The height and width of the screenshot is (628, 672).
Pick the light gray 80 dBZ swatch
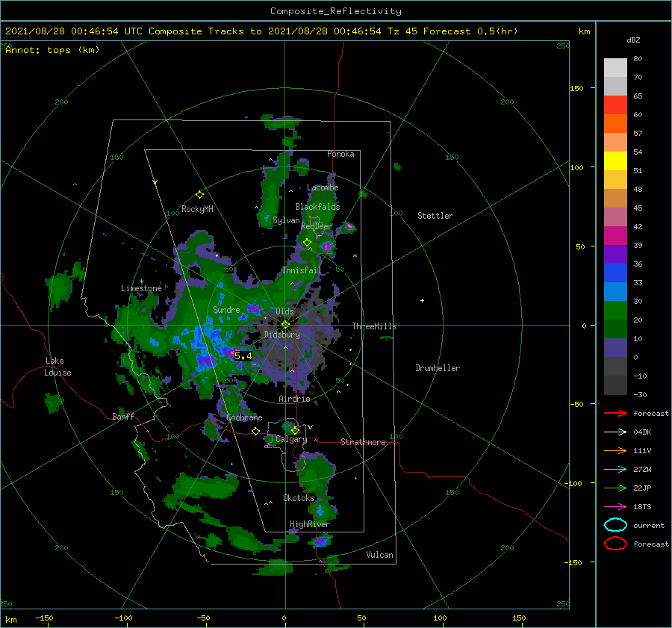(615, 68)
